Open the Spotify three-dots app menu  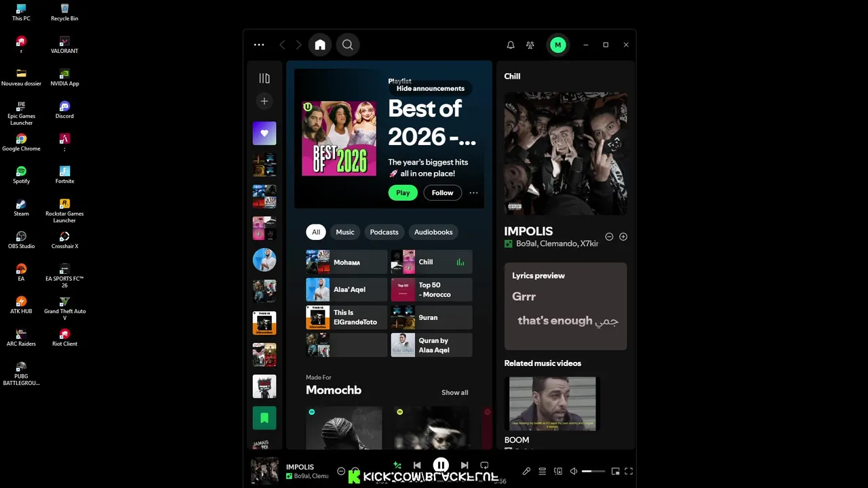pos(259,45)
